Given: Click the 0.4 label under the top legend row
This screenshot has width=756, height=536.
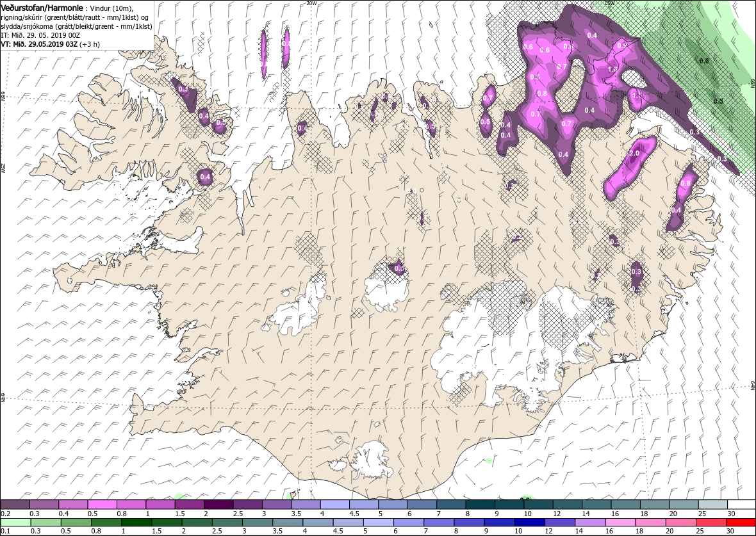Looking at the screenshot, I should 63,514.
